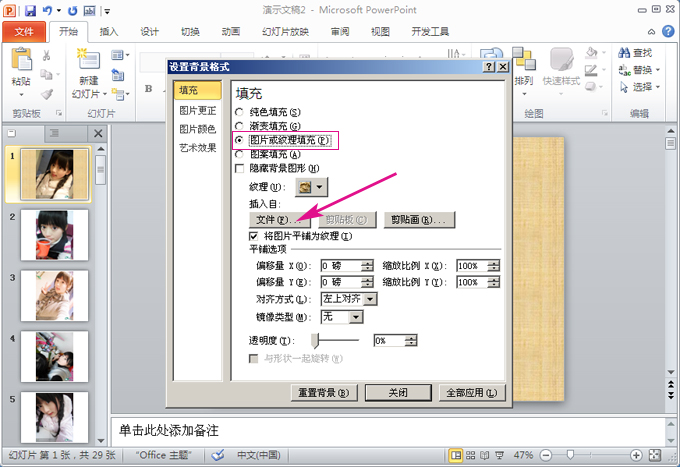
Task: Click the PowerPoint Help question mark icon
Action: click(668, 31)
